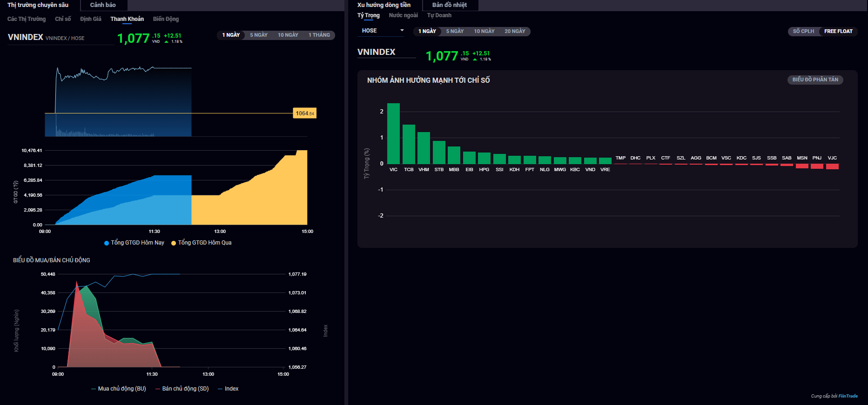This screenshot has width=868, height=405.
Task: Click the 1064.64 reference price marker
Action: pyautogui.click(x=304, y=113)
